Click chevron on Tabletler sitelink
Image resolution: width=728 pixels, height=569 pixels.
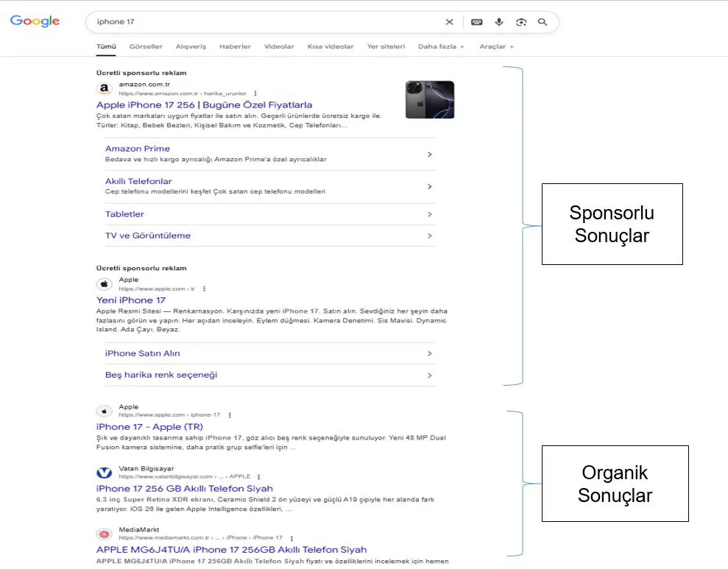click(429, 214)
